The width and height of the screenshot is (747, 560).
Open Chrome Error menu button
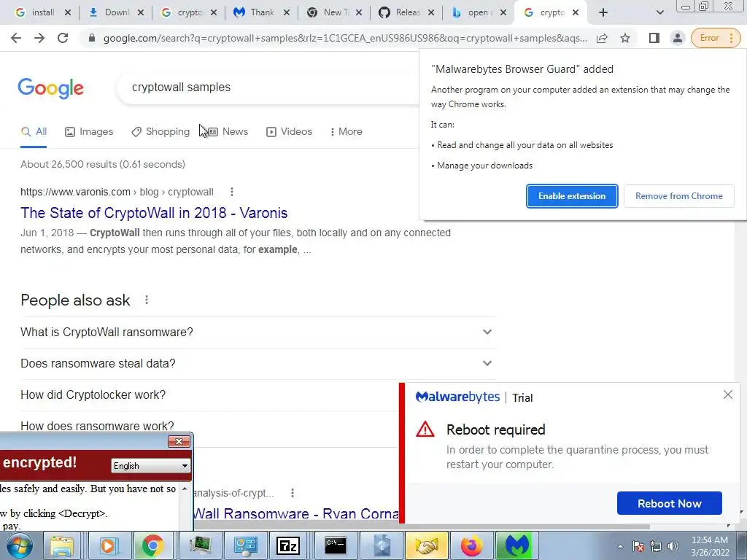(716, 38)
